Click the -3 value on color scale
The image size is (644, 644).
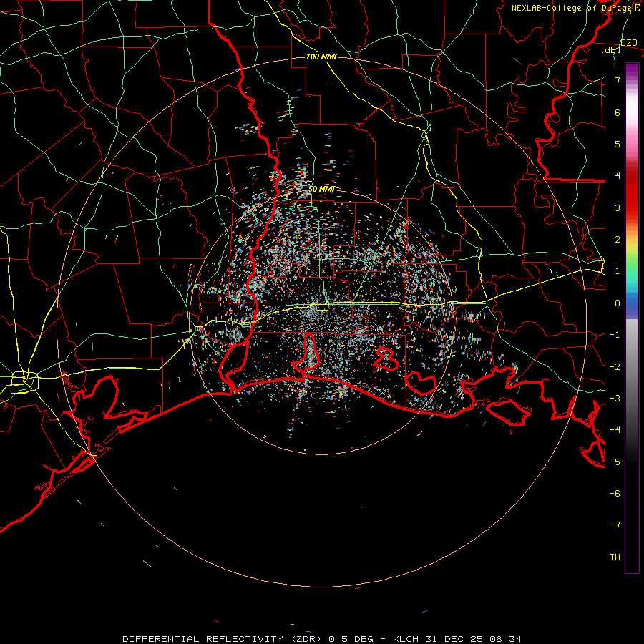click(x=615, y=398)
